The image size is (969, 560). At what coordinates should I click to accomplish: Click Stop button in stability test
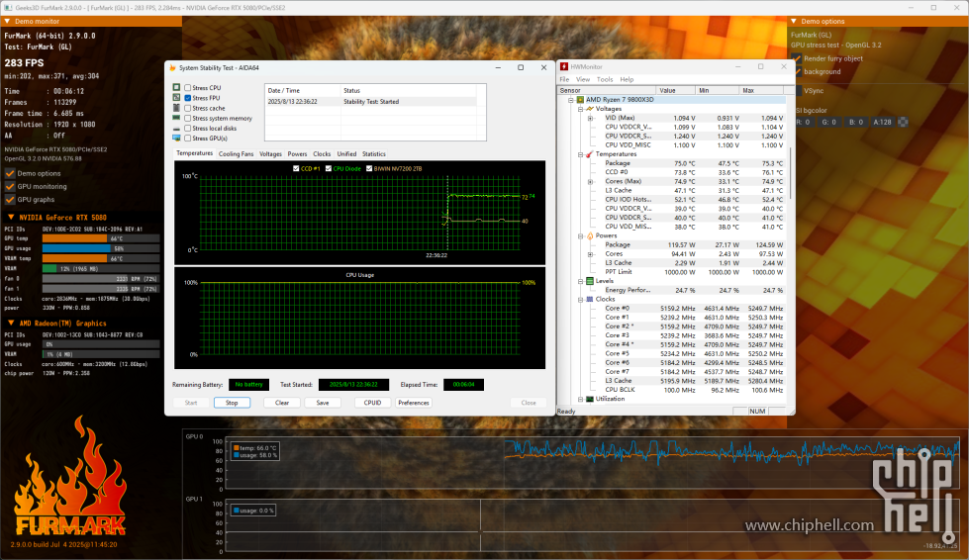[x=232, y=403]
